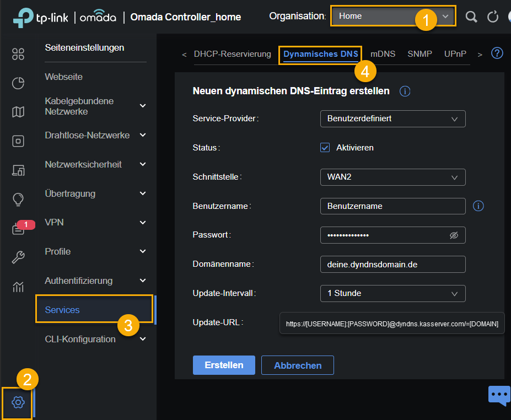Click the Domänenname input field
The image size is (511, 420).
coord(392,264)
